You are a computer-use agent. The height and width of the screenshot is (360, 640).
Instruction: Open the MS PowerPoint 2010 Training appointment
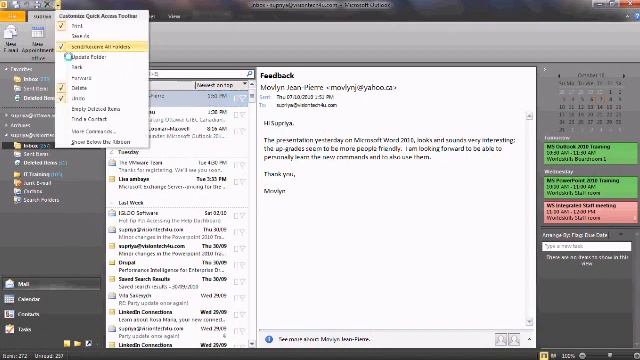[590, 187]
